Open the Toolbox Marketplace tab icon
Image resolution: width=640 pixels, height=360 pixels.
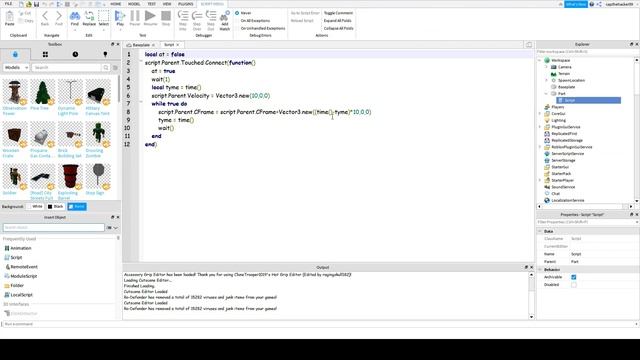pyautogui.click(x=15, y=54)
